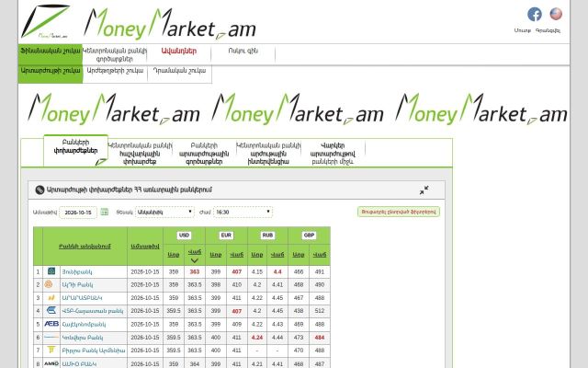The image size is (588, 368).
Task: Click the RUB currency header badge
Action: (x=267, y=236)
